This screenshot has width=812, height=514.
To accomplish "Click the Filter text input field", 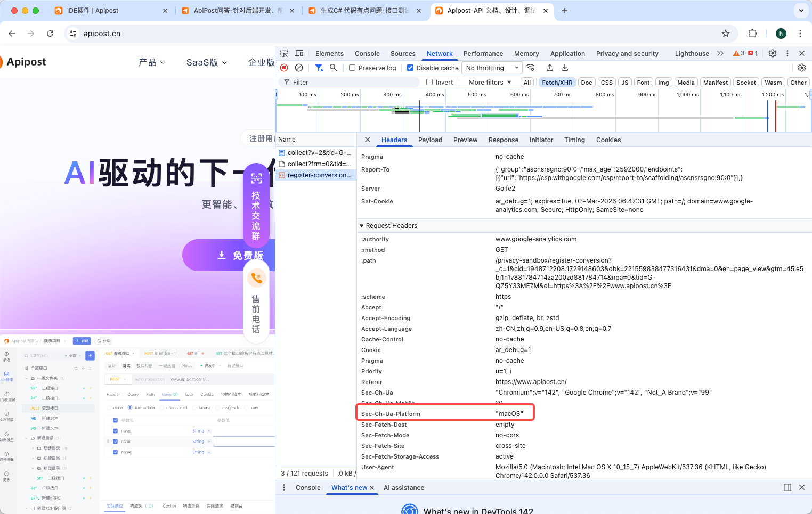I will [x=352, y=82].
